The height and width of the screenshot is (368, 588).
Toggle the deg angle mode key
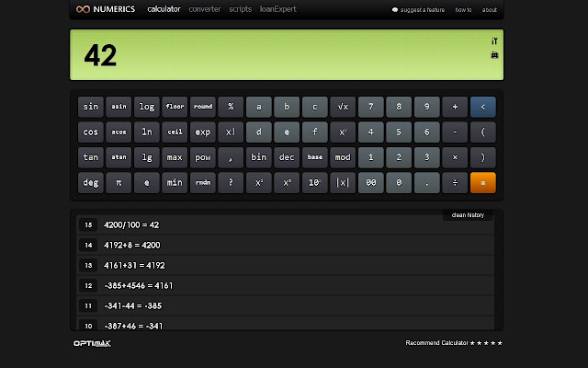91,182
